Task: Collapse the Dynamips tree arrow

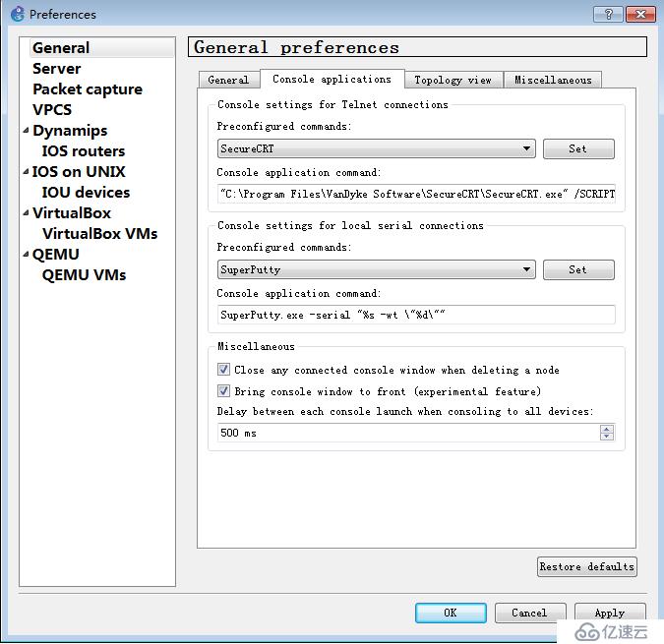Action: click(x=26, y=131)
